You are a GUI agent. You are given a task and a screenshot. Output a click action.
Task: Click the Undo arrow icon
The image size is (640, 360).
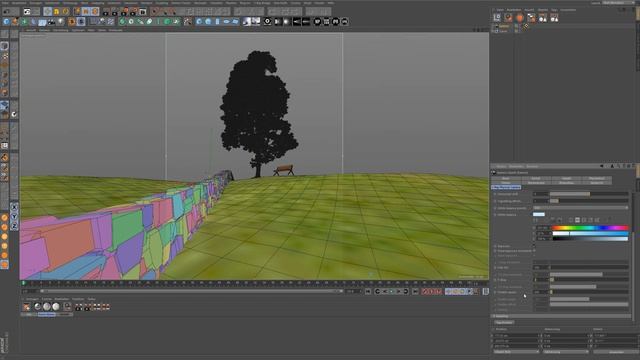tap(7, 12)
